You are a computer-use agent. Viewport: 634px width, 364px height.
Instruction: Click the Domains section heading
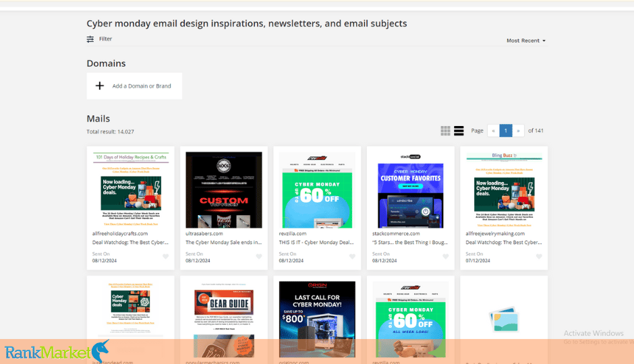[x=106, y=63]
